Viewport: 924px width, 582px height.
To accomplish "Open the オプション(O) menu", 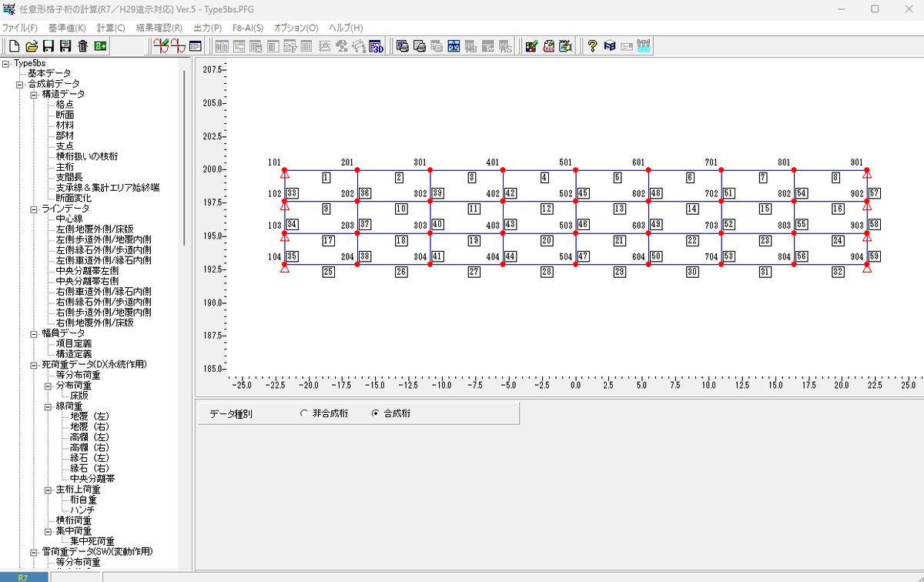I will click(x=296, y=28).
